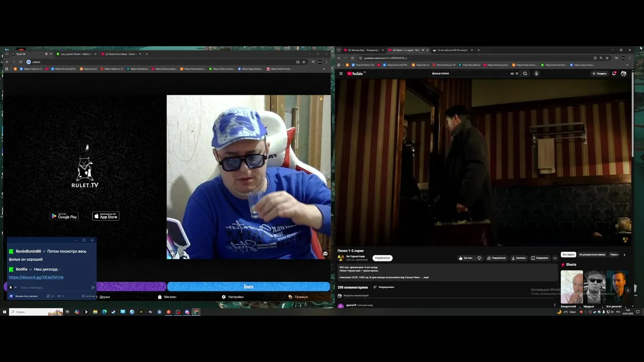Click App Store download badge
Image resolution: width=644 pixels, height=362 pixels.
pyautogui.click(x=106, y=216)
